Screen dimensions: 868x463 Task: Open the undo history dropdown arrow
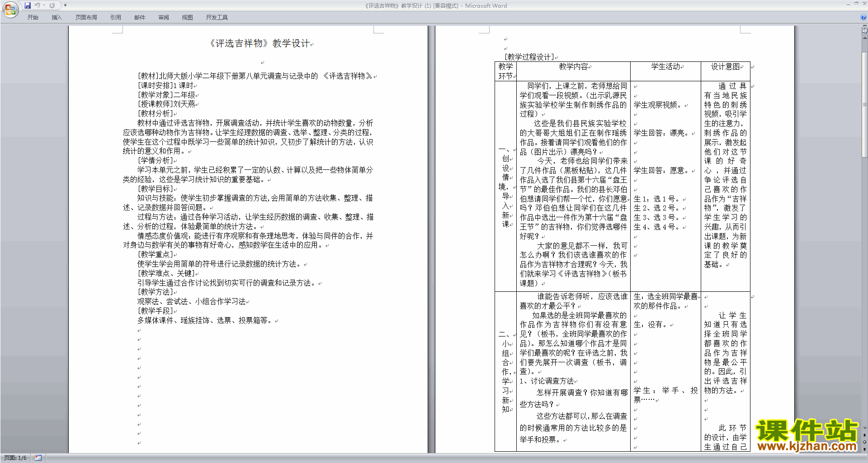tap(44, 5)
